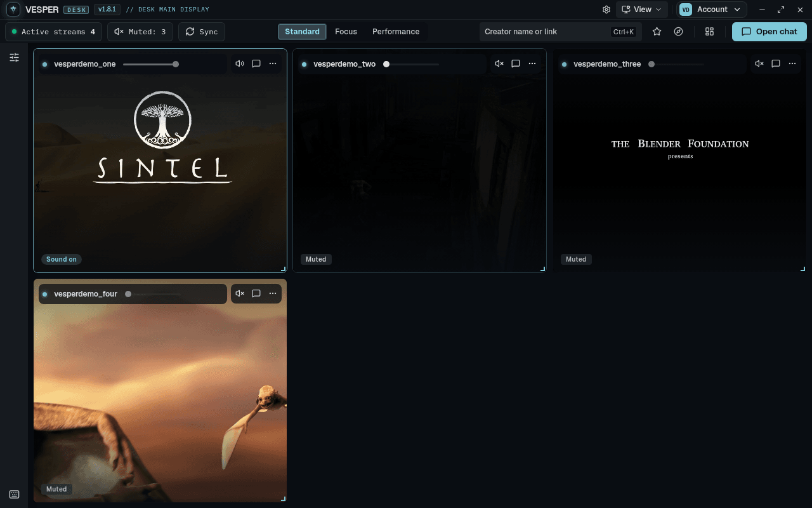Open the grid layout icon

pyautogui.click(x=710, y=32)
